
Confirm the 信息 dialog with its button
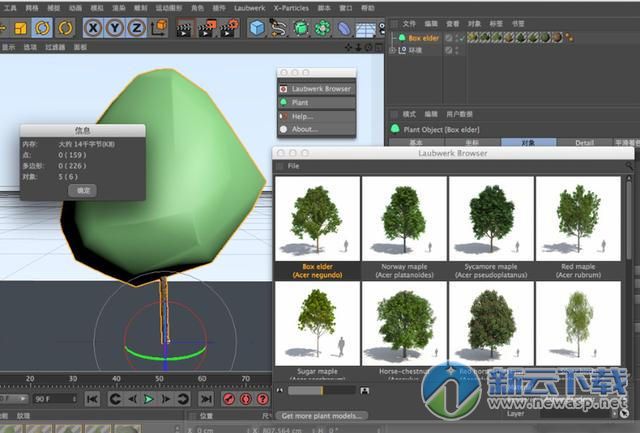coord(82,191)
